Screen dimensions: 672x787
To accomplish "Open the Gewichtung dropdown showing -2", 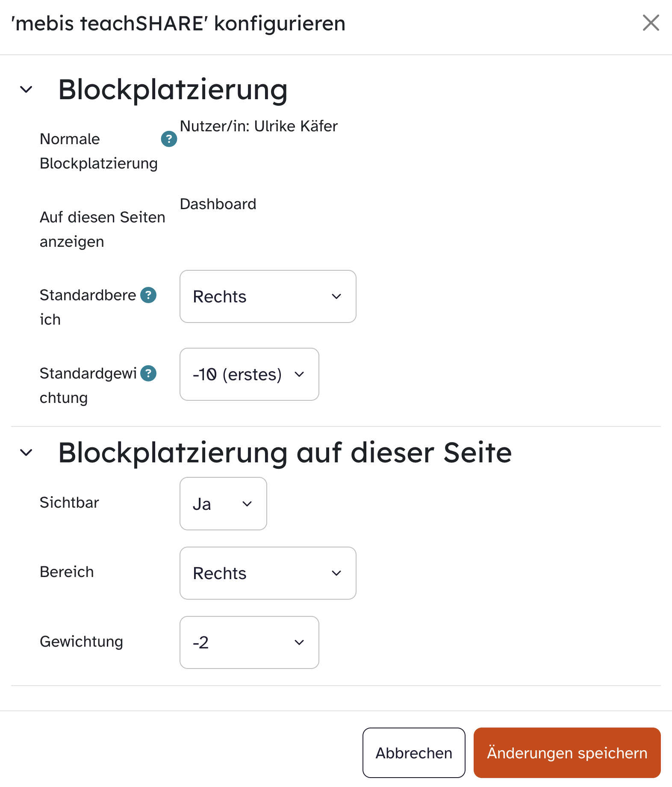I will [x=249, y=642].
